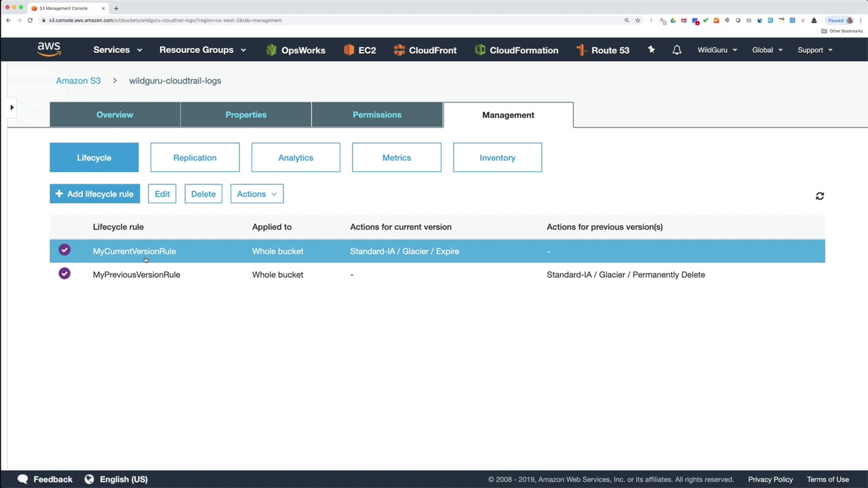Close the S3 Management Console tab
Screen dimensions: 868x488
click(x=103, y=8)
